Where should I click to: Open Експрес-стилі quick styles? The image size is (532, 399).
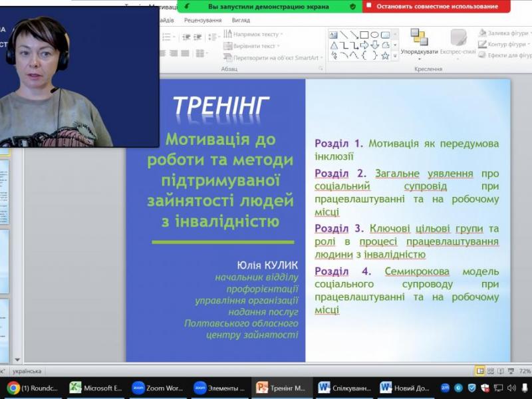tap(458, 41)
